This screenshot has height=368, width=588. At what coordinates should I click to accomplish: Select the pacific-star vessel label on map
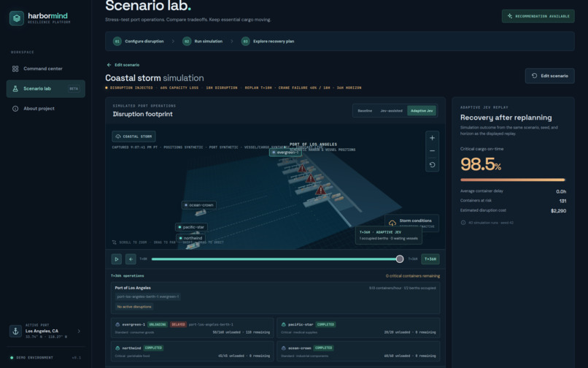click(x=191, y=227)
